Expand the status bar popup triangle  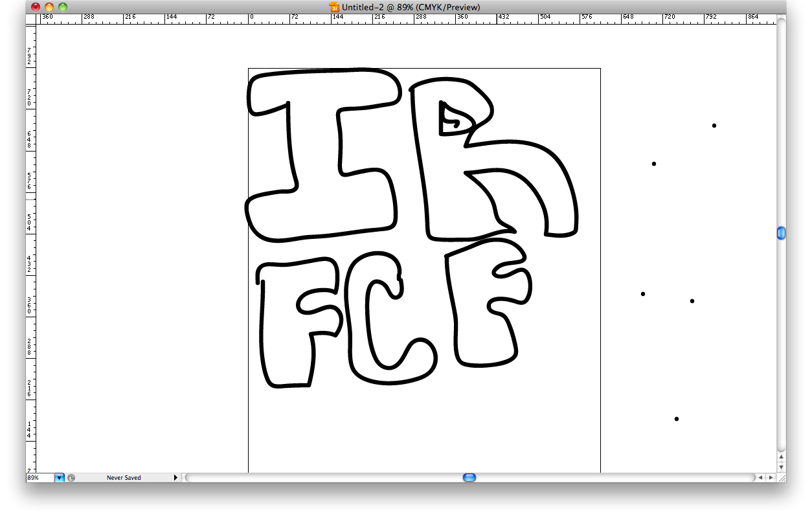[175, 478]
